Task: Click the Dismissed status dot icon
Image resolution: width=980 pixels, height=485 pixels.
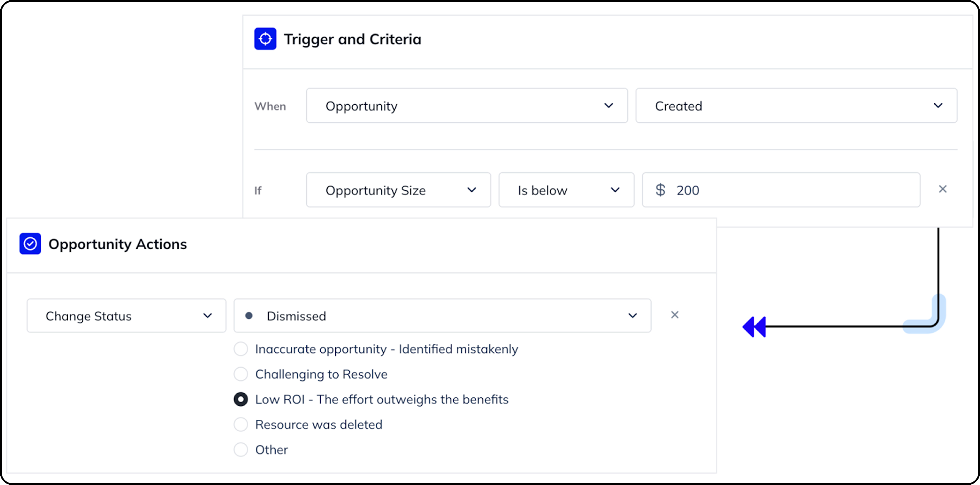Action: tap(249, 315)
